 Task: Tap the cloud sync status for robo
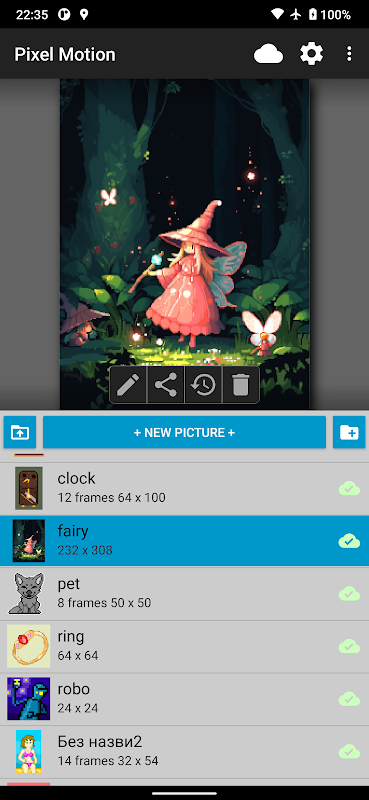(349, 699)
